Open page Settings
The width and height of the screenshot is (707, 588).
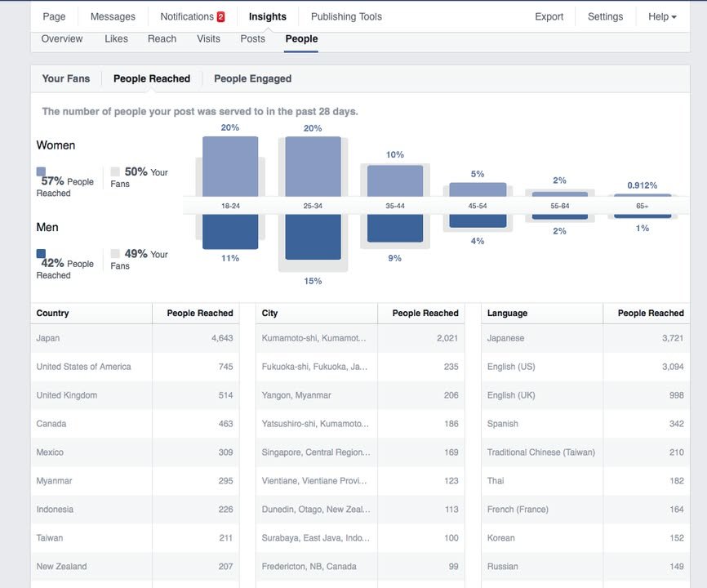pyautogui.click(x=605, y=16)
